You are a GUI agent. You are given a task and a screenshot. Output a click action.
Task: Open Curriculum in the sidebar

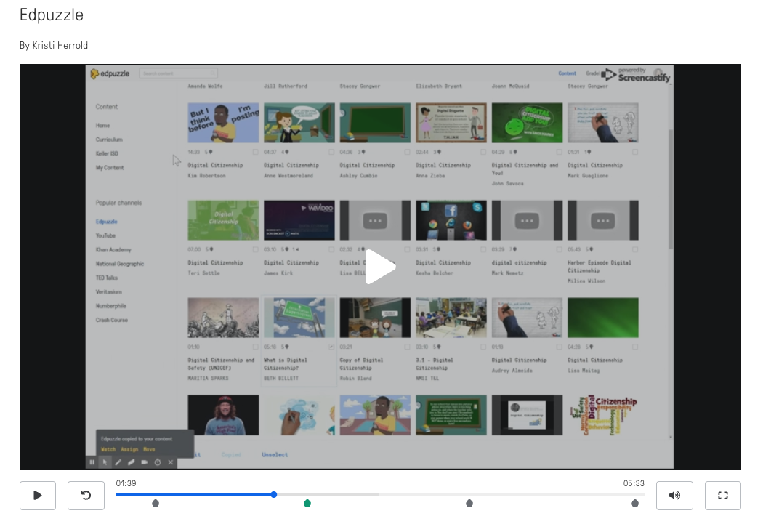coord(109,140)
